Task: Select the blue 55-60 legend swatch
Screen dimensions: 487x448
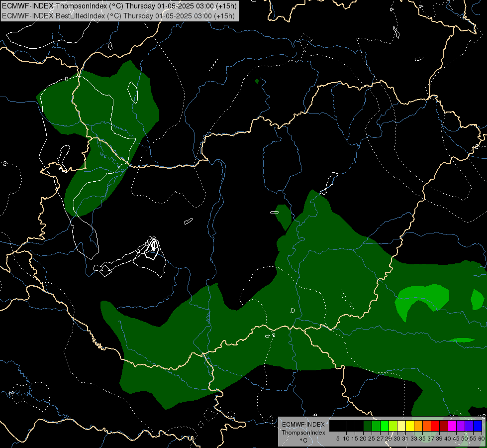Action: pyautogui.click(x=478, y=426)
